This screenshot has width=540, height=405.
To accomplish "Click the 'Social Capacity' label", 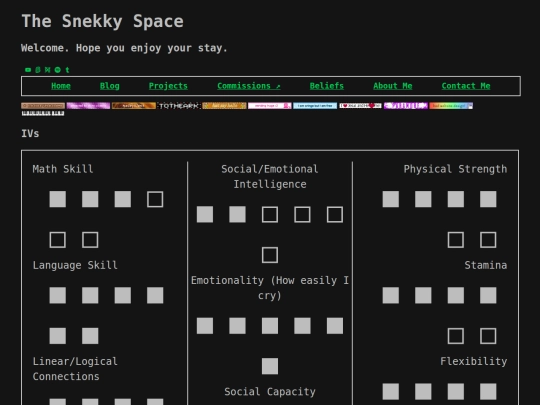I will (270, 392).
